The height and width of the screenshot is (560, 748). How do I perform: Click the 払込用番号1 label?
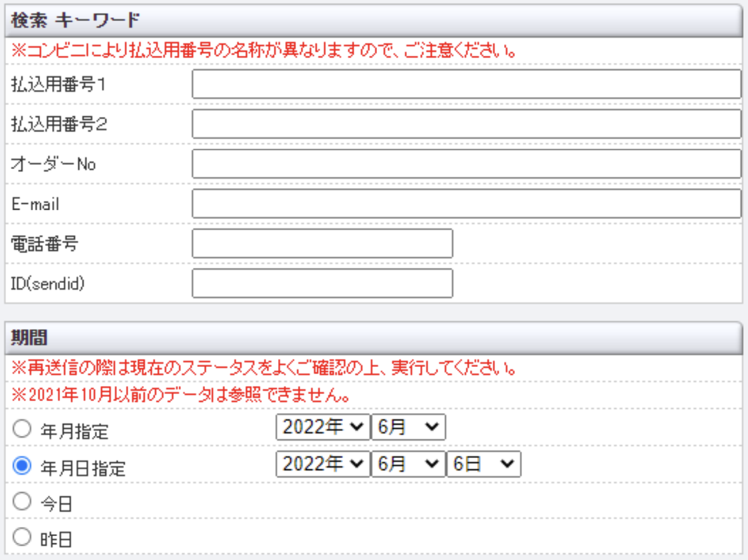58,85
